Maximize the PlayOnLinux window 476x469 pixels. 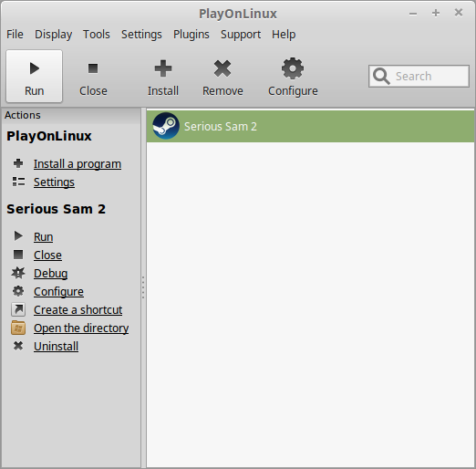tap(436, 13)
